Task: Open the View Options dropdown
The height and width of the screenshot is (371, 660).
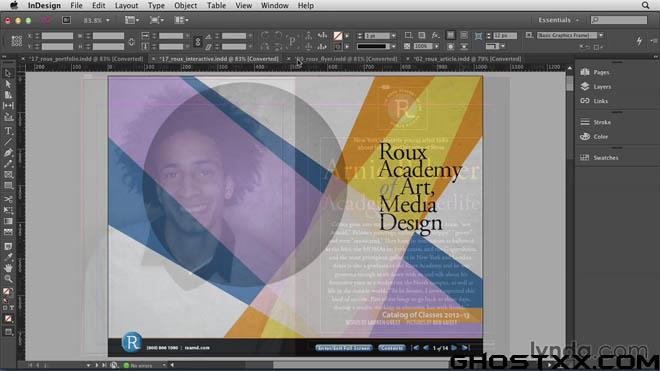Action: tap(132, 20)
